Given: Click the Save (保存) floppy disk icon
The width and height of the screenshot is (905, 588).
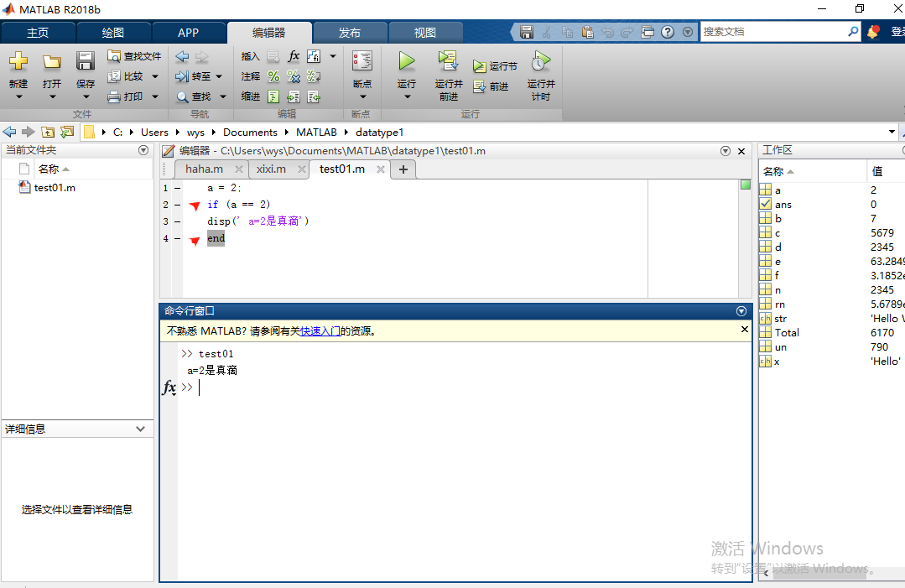Looking at the screenshot, I should tap(86, 61).
